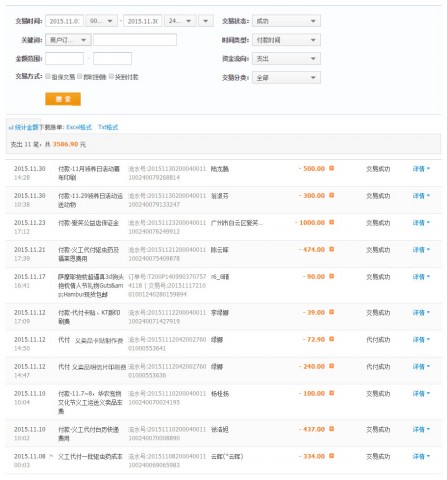Open the 资金流向 dropdown
This screenshot has width=447, height=480.
coord(286,59)
